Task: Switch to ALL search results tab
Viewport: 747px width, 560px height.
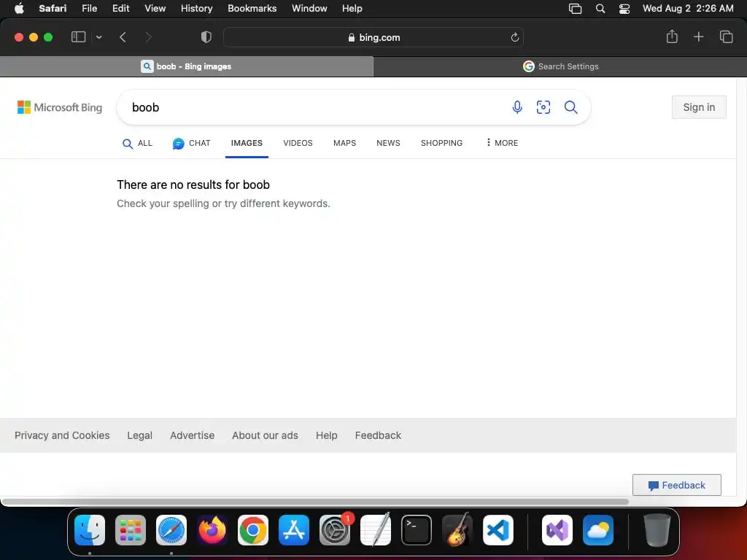Action: point(137,144)
